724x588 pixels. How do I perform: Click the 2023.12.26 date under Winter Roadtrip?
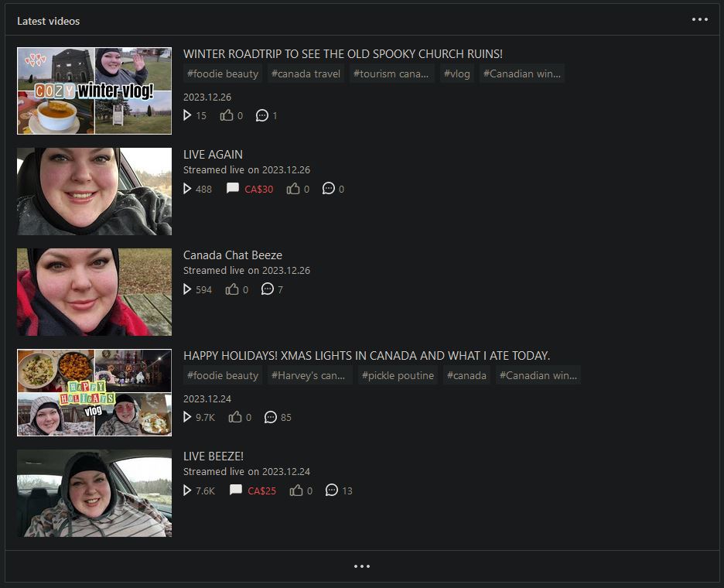pyautogui.click(x=207, y=97)
